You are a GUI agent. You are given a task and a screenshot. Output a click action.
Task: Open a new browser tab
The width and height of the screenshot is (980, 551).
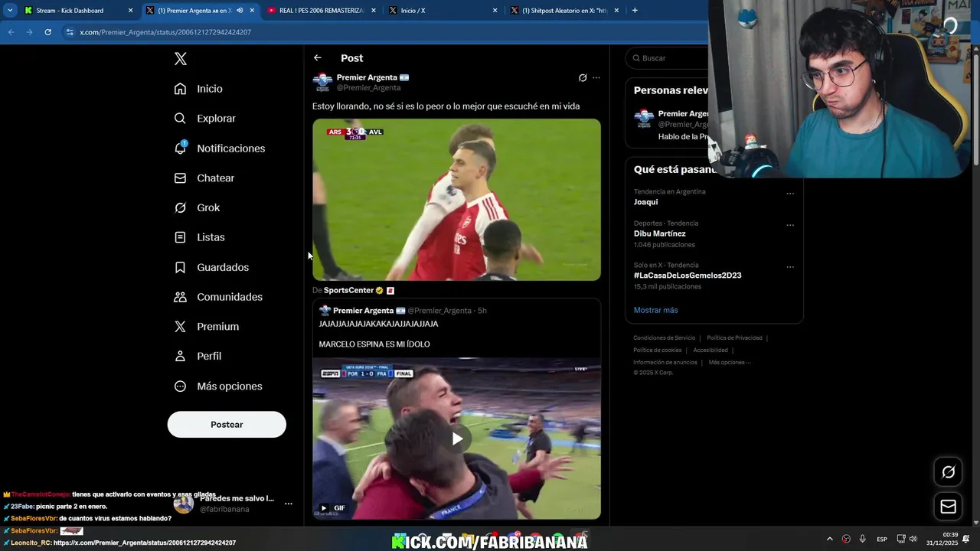tap(635, 11)
